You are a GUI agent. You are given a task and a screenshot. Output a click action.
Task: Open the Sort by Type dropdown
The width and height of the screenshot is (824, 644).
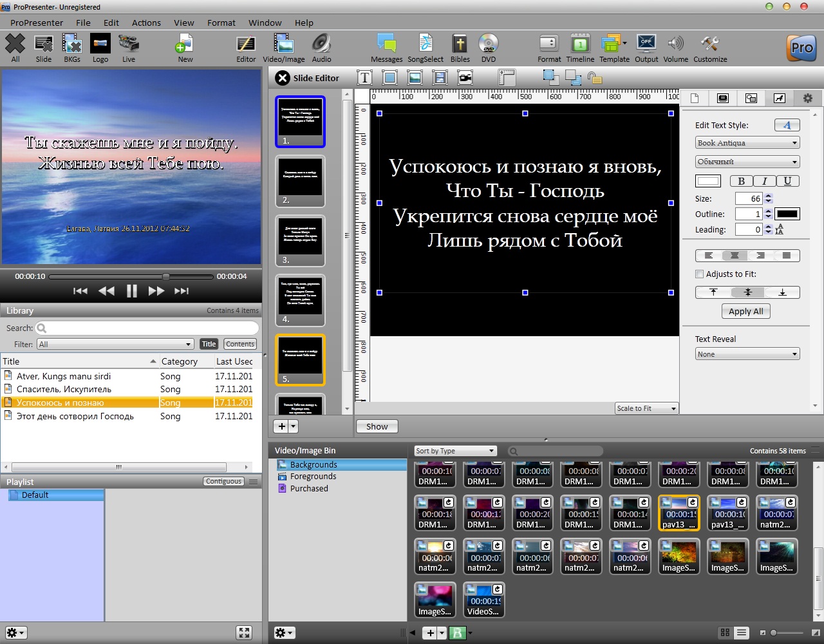pos(455,451)
